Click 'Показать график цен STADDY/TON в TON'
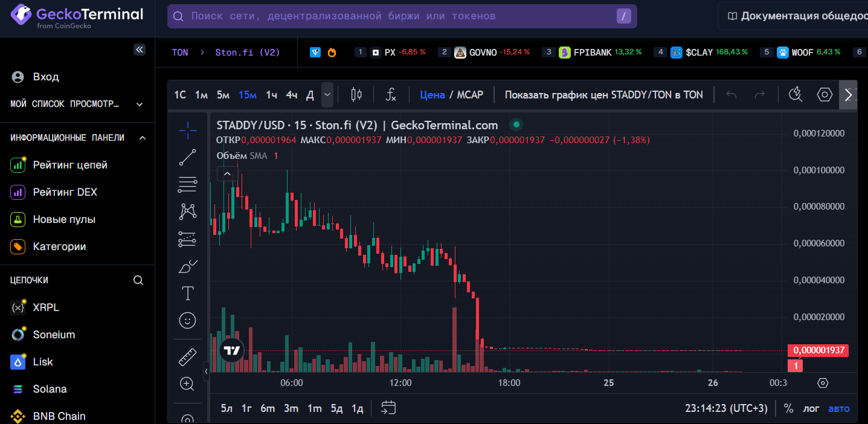The height and width of the screenshot is (424, 868). 604,94
